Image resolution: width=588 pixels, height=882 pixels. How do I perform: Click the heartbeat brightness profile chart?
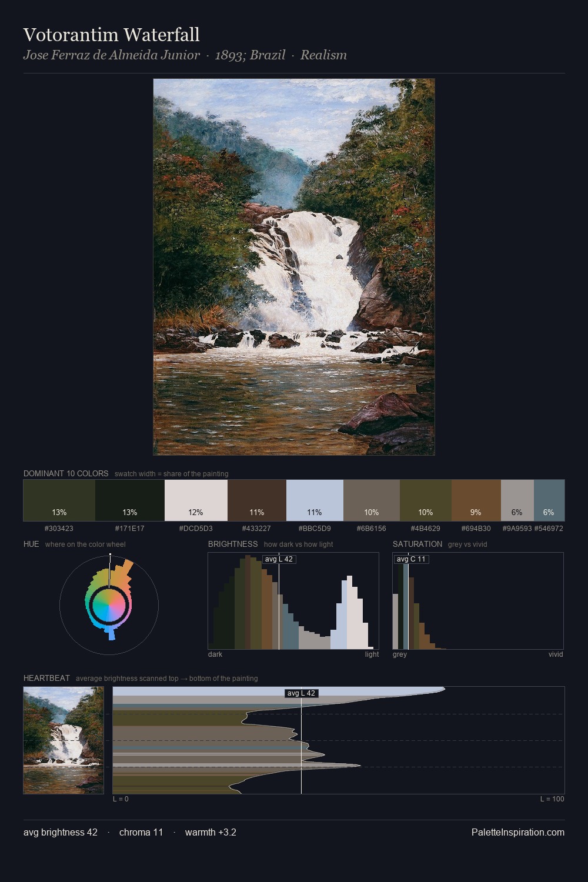point(339,740)
